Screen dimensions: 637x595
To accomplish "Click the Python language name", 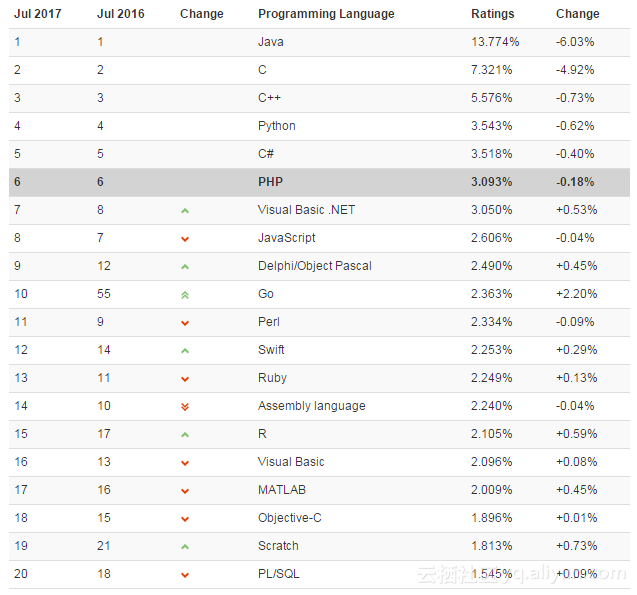I will 277,126.
